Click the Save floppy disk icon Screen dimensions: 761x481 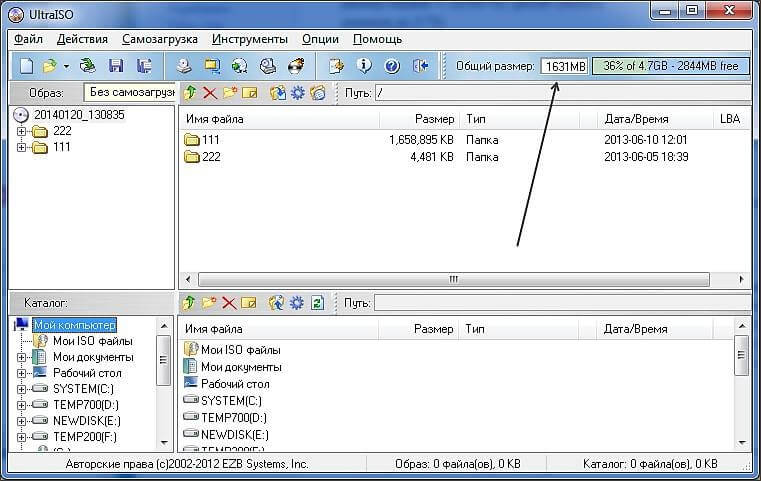tap(116, 66)
